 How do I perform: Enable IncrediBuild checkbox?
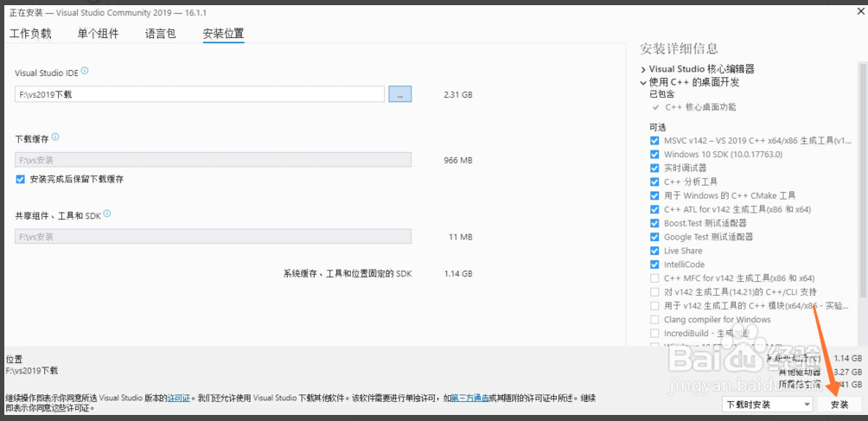(654, 333)
